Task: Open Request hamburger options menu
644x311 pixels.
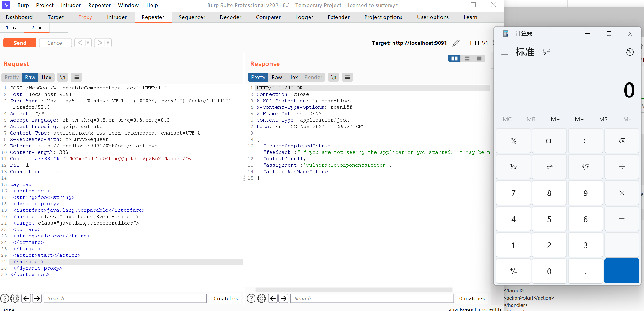Action: point(76,77)
